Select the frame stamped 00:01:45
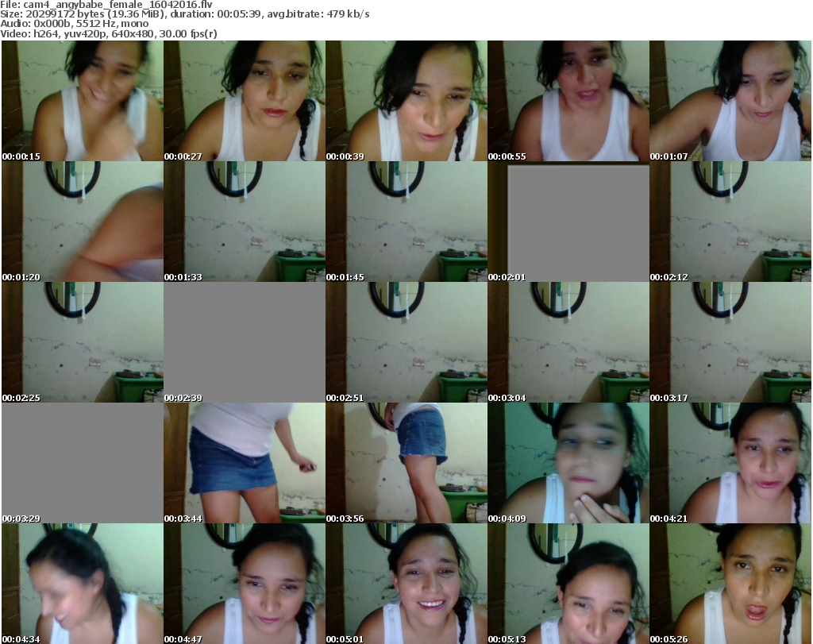Screen dimensions: 813x644 tap(406, 222)
